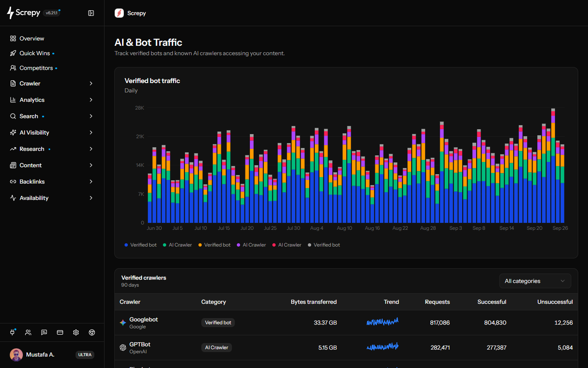588x368 pixels.
Task: Click the Overview grid icon
Action: click(x=13, y=38)
